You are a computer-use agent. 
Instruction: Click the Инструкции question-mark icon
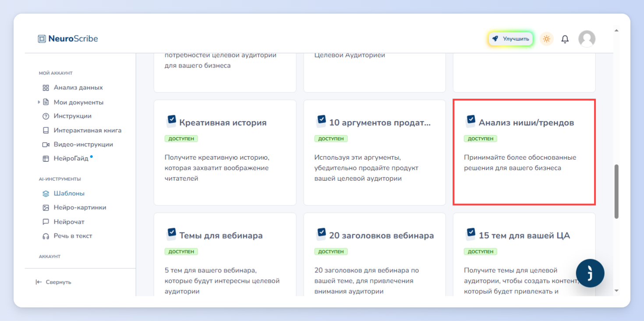pyautogui.click(x=46, y=116)
